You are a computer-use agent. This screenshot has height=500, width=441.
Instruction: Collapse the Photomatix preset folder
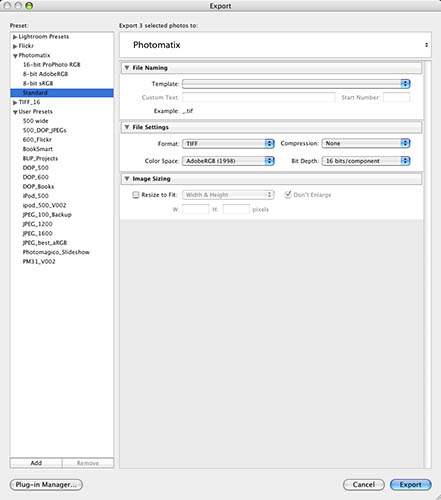coord(15,56)
